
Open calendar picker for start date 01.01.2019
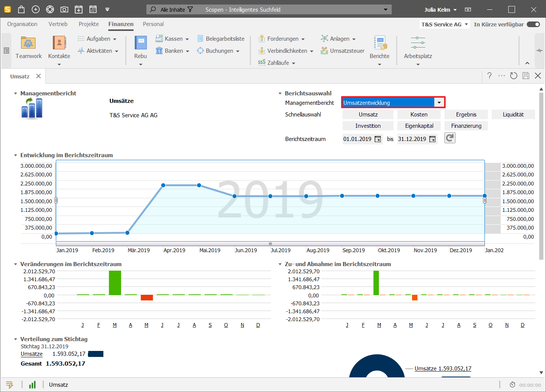click(x=378, y=139)
